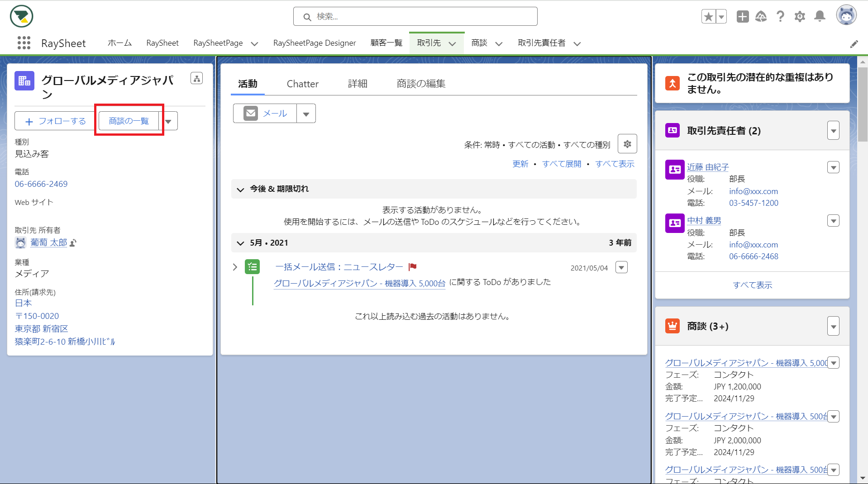Click the green task list icon
868x484 pixels.
tap(252, 267)
